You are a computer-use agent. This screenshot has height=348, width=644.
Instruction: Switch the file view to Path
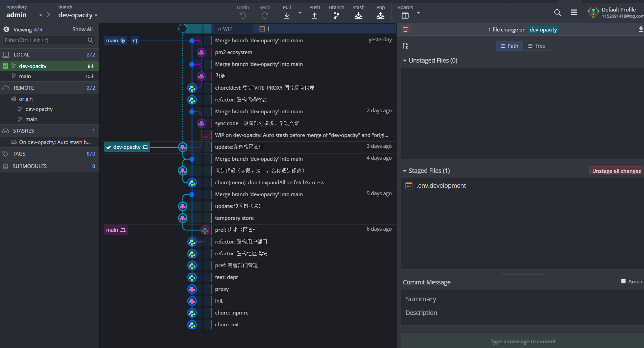tap(509, 46)
